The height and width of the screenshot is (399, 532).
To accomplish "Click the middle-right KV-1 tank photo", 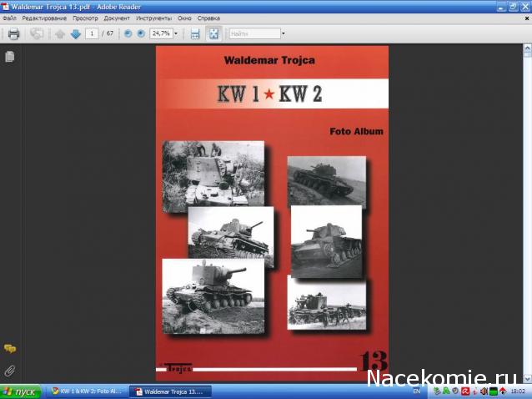I will [326, 242].
